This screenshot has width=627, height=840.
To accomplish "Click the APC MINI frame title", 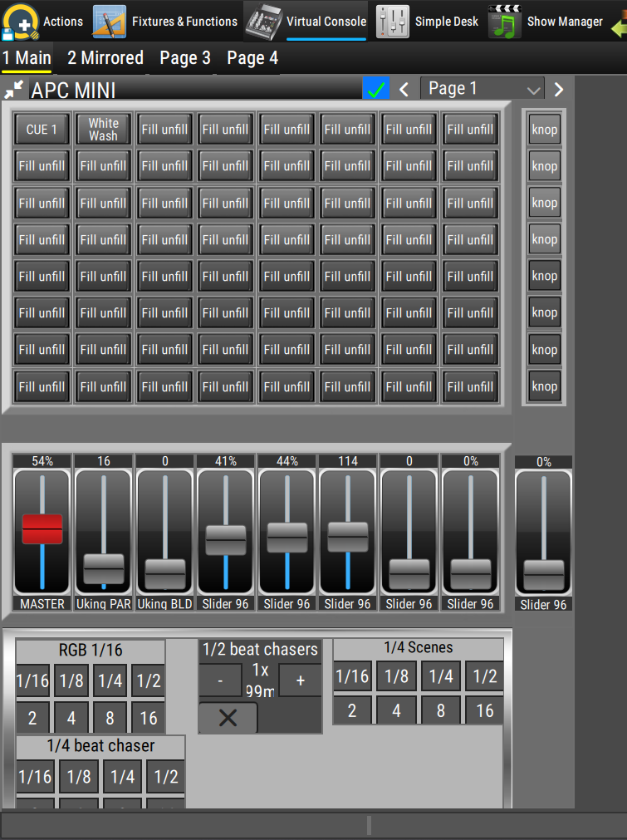I will point(73,90).
